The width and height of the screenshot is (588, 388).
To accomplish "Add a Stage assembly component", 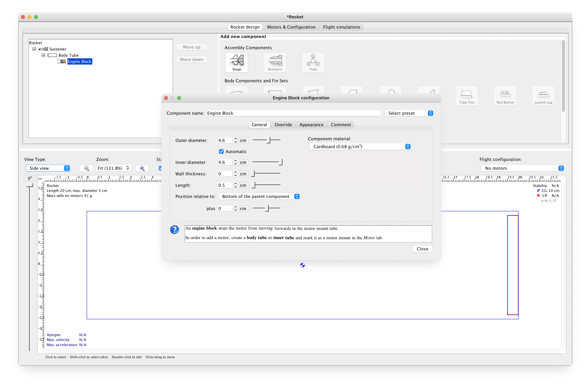I will pyautogui.click(x=236, y=62).
